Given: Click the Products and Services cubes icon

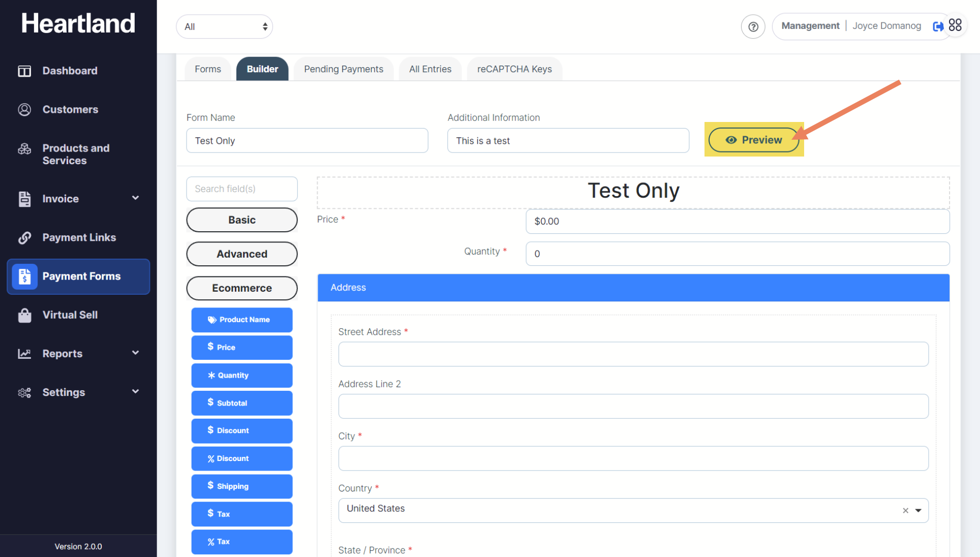Looking at the screenshot, I should click(x=24, y=149).
